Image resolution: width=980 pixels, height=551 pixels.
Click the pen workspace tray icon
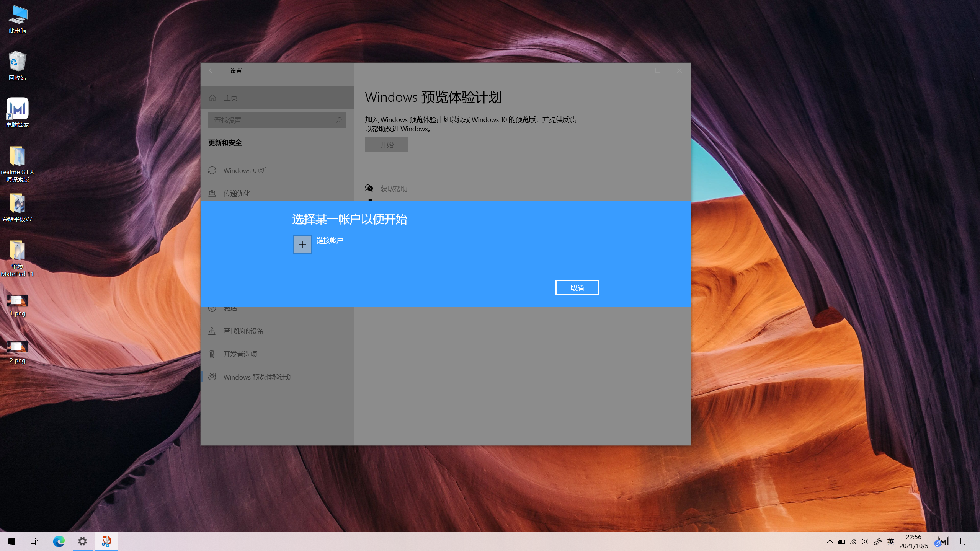(x=878, y=541)
